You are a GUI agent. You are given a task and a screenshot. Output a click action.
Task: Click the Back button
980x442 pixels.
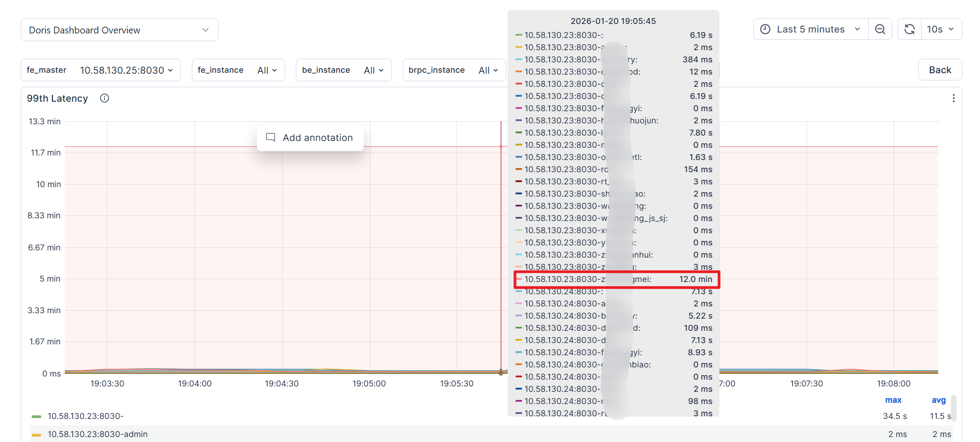[x=940, y=70]
